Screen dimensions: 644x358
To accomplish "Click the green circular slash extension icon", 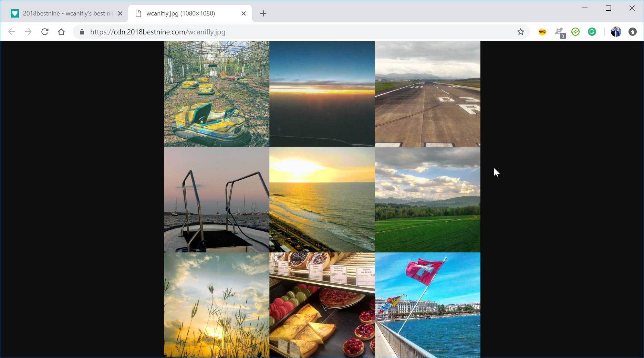I will click(575, 32).
